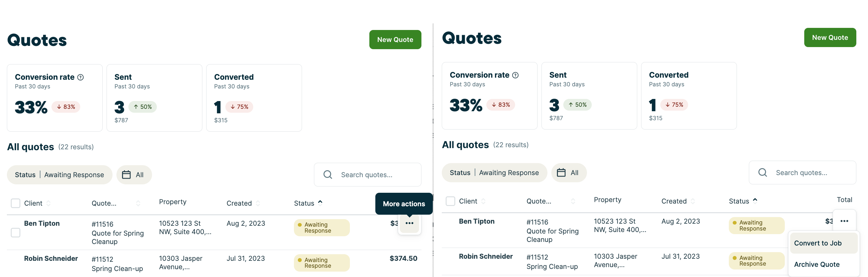Check the Ben Tipton row checkbox in left panel
This screenshot has width=868, height=277.
point(16,233)
